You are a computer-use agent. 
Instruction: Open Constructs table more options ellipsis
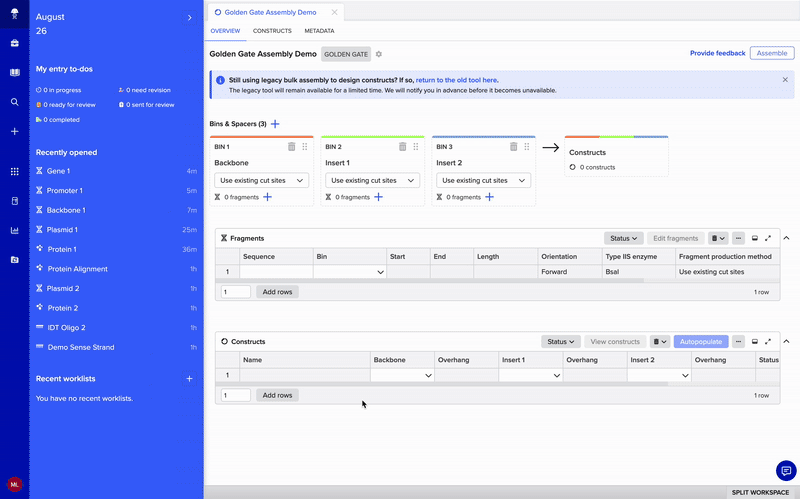point(738,342)
